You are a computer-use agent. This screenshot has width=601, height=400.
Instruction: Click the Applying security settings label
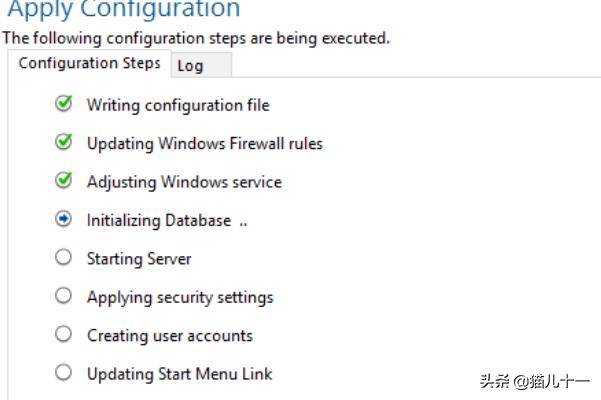(x=180, y=298)
